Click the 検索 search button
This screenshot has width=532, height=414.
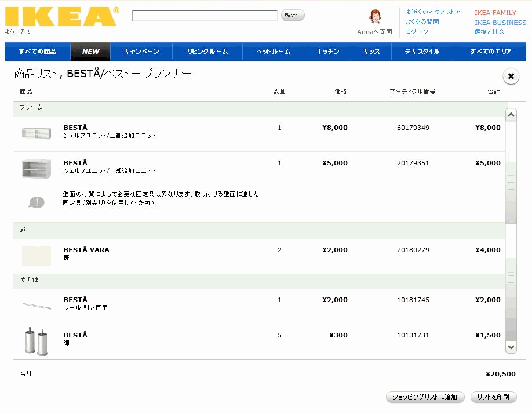click(292, 15)
